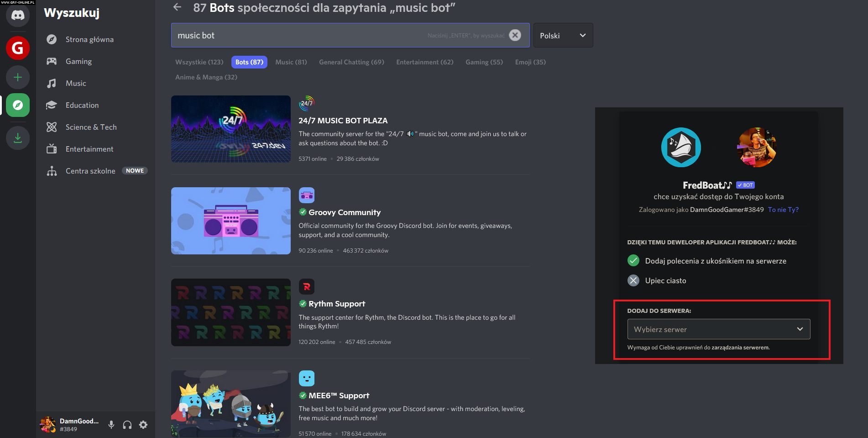Open the Groovy Community server title
Screen dimensions: 868x438
[344, 212]
